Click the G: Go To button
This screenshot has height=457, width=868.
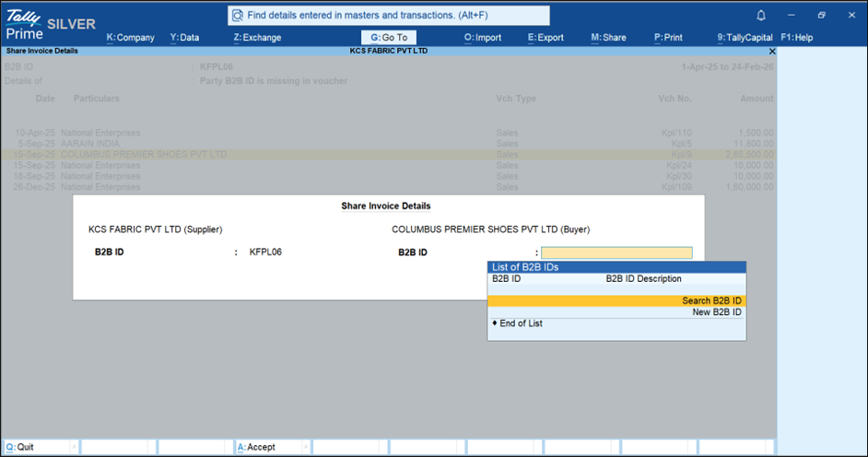389,38
